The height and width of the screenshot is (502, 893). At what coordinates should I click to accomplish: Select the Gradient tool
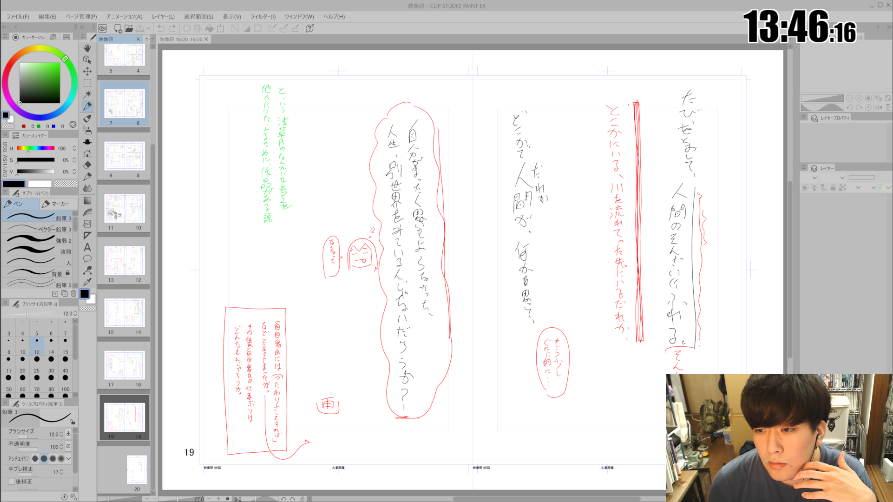coord(87,201)
